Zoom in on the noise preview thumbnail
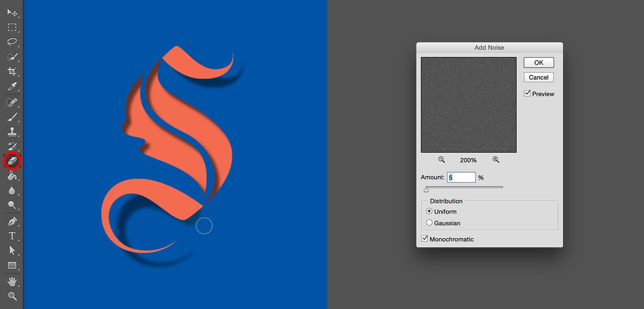Viewport: 644px width, 309px height. click(x=496, y=160)
